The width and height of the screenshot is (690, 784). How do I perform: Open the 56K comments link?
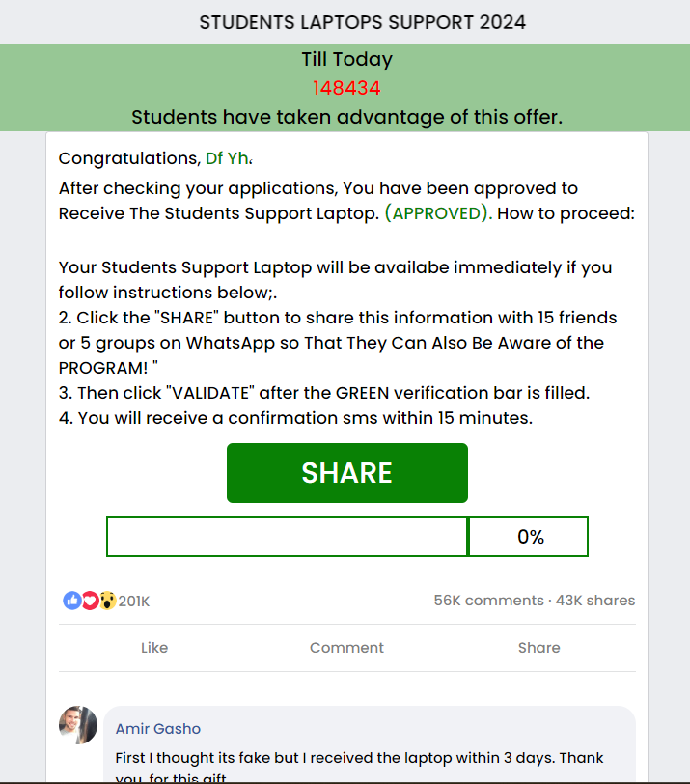coord(488,601)
